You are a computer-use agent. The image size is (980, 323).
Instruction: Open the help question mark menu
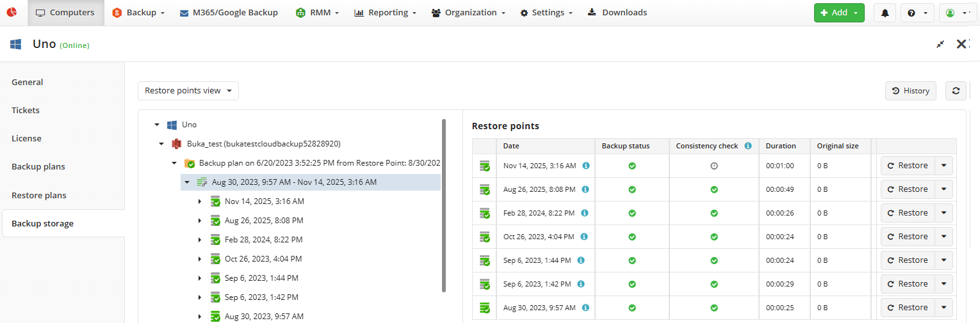coord(917,13)
